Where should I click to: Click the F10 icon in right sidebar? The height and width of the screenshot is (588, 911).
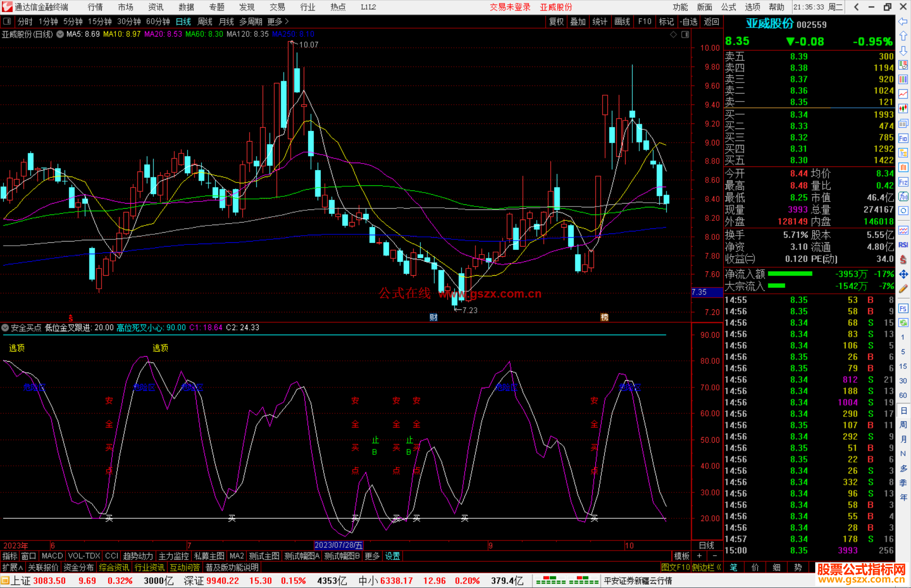point(903,138)
